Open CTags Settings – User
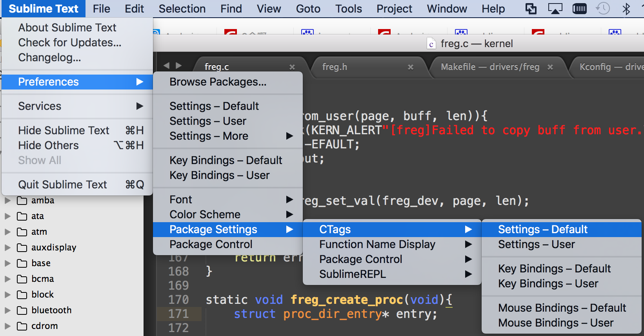Image resolution: width=644 pixels, height=336 pixels. coord(562,244)
